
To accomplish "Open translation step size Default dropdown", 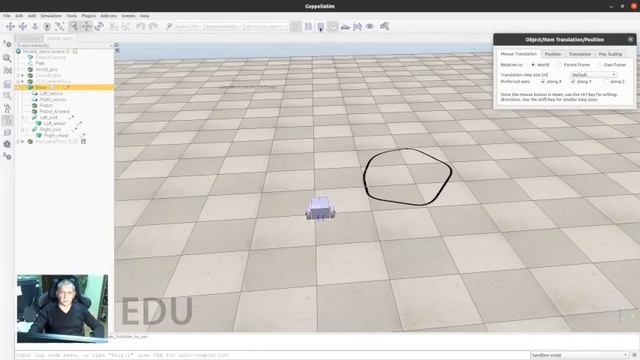I will (x=593, y=75).
